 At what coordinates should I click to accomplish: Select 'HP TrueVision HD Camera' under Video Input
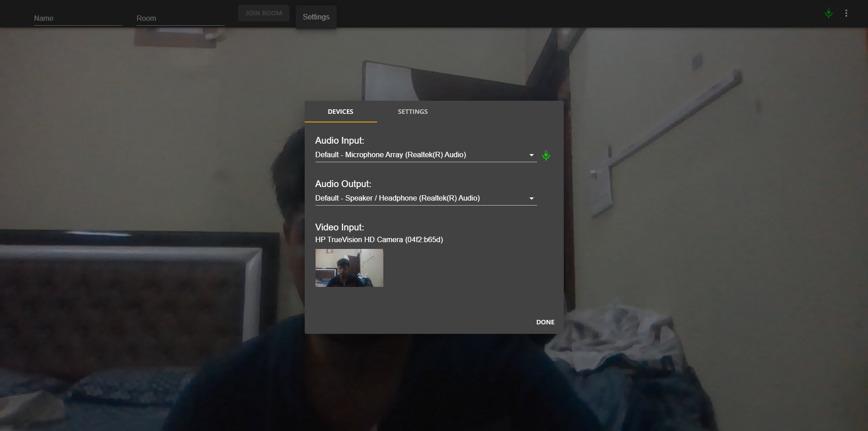click(x=379, y=240)
